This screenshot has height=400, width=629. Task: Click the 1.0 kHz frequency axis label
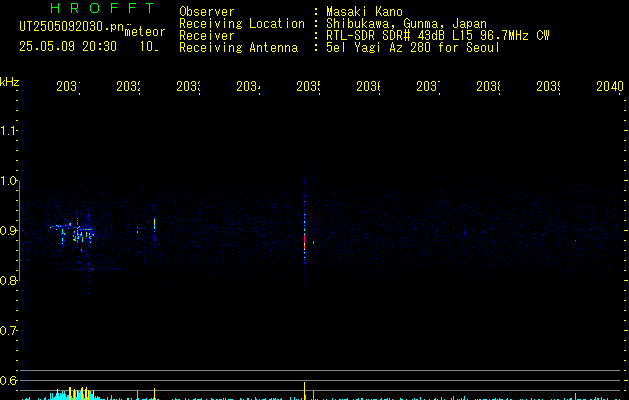9,181
